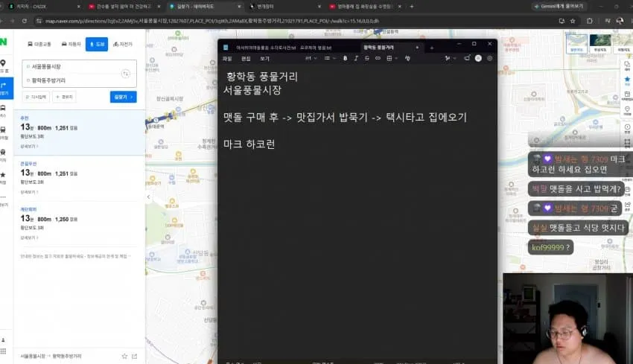Image resolution: width=633 pixels, height=364 pixels.
Task: Open the more (three dots) sidebar item
Action: [3, 199]
